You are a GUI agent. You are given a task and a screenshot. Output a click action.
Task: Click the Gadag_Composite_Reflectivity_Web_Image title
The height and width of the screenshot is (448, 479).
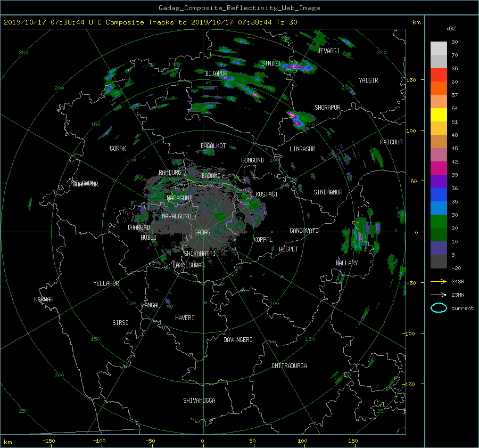[x=239, y=8]
